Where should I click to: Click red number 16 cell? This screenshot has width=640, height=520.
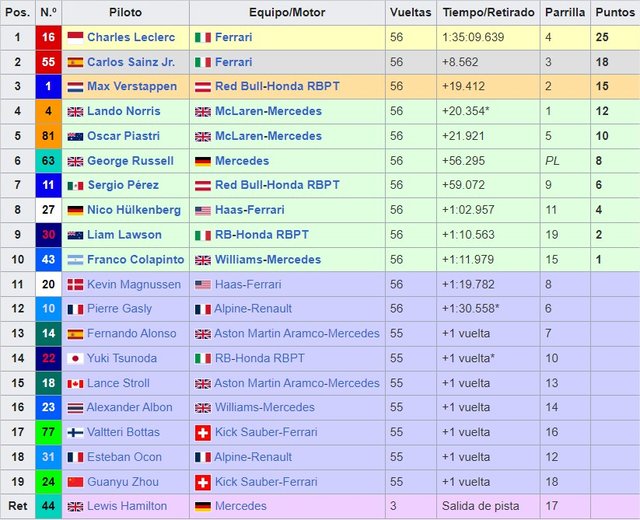48,38
